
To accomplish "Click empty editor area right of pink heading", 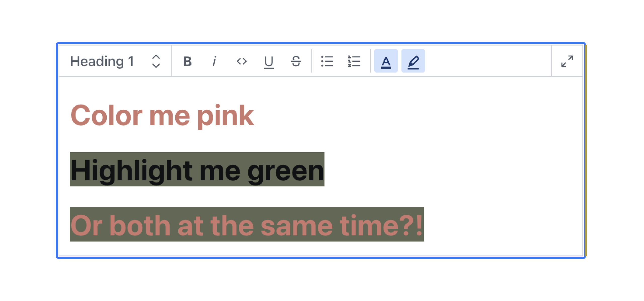I will pyautogui.click(x=403, y=116).
